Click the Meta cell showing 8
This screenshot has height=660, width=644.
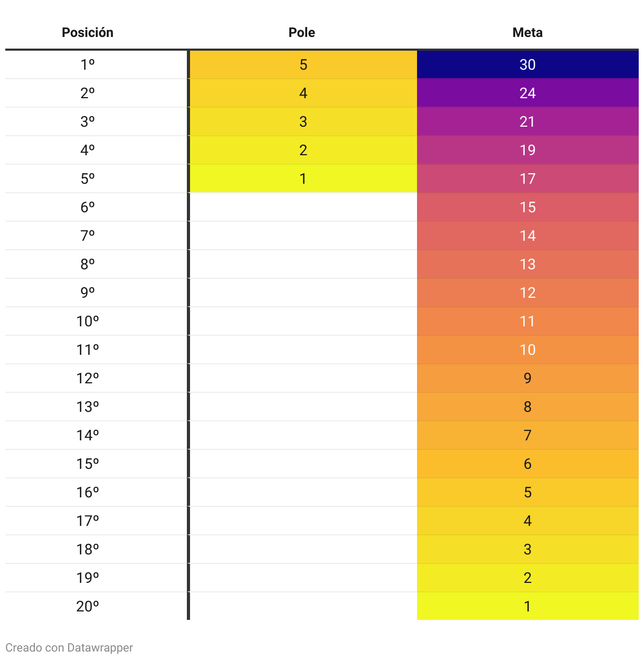point(527,407)
